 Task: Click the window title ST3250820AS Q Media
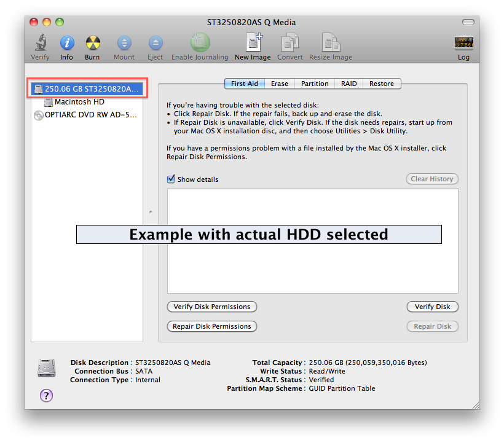[251, 22]
